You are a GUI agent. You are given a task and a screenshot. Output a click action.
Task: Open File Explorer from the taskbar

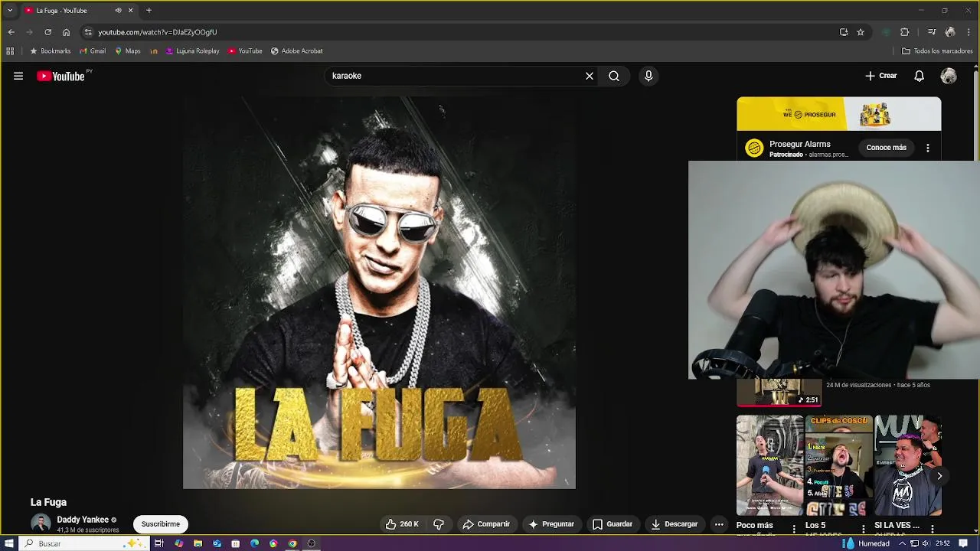tap(198, 543)
